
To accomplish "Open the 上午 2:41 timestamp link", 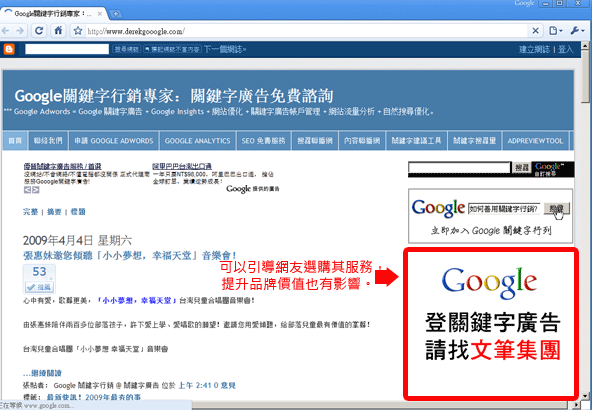I will click(195, 385).
